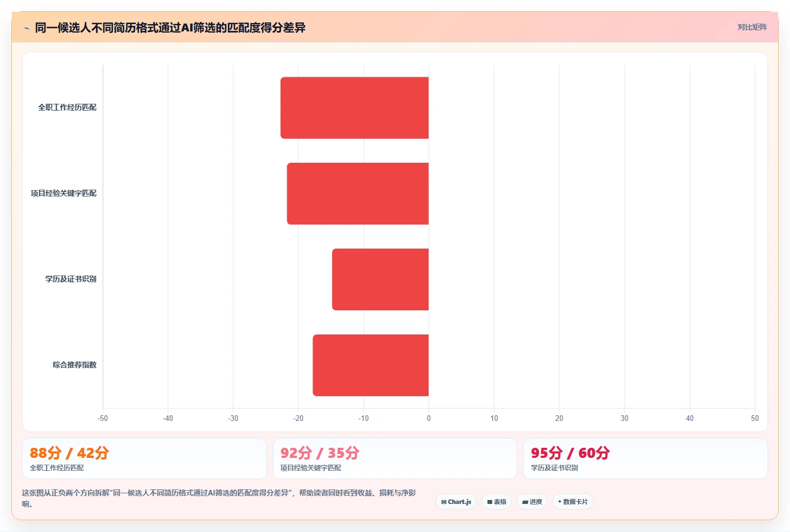The height and width of the screenshot is (532, 790).
Task: Click the 项目经验关键字匹配 y-axis label
Action: click(63, 193)
